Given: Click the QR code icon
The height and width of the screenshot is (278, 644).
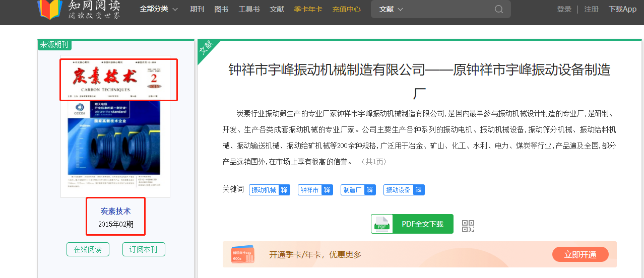Looking at the screenshot, I should tap(469, 226).
